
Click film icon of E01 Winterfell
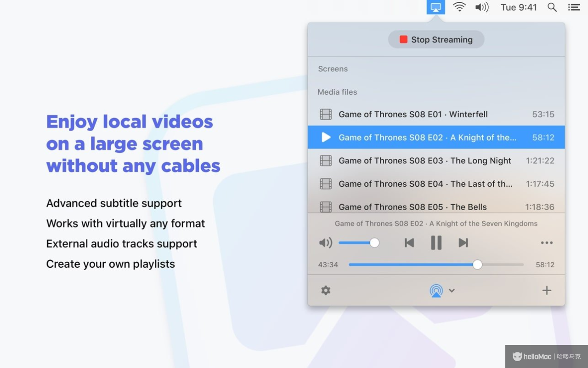click(326, 114)
